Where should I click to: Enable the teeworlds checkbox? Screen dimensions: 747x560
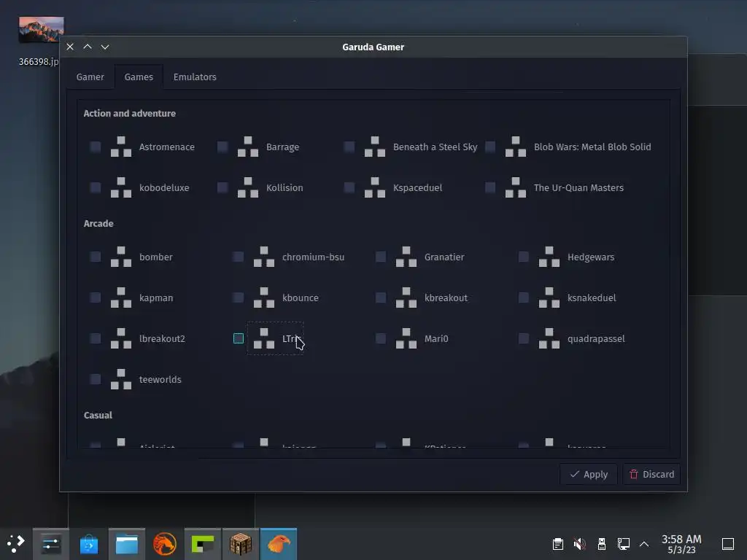point(96,379)
